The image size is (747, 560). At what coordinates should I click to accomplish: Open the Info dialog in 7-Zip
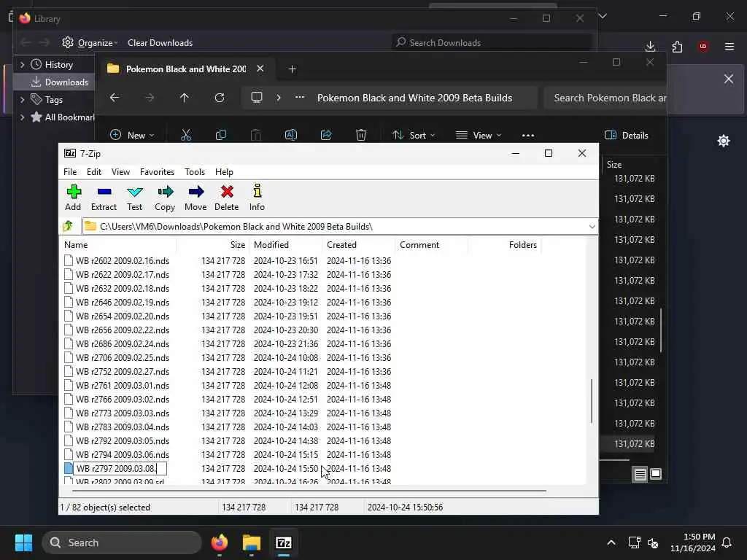tap(258, 197)
